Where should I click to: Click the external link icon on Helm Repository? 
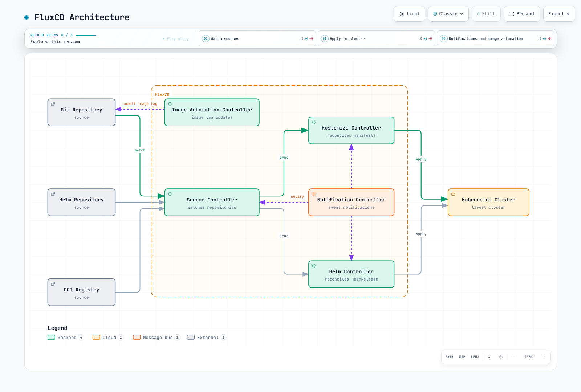click(x=53, y=194)
